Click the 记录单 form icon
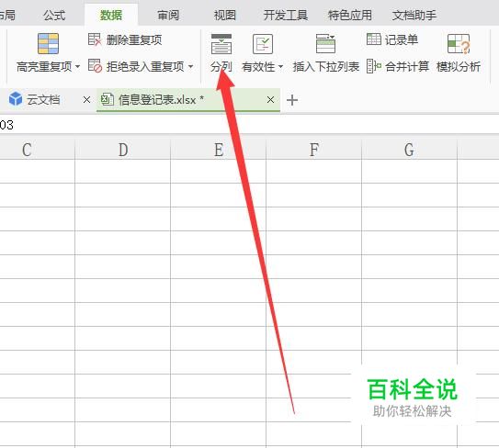Screen dimensions: 499x448 click(x=374, y=39)
